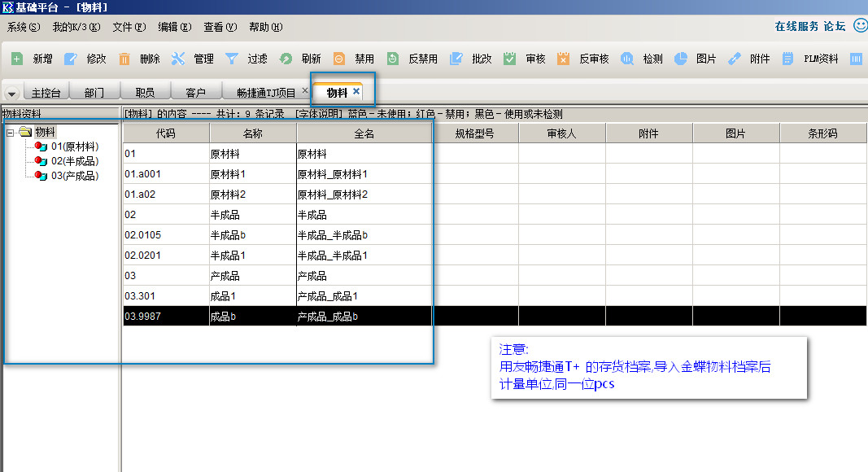868x472 pixels.
Task: Open the 文件(F) menu
Action: (129, 27)
